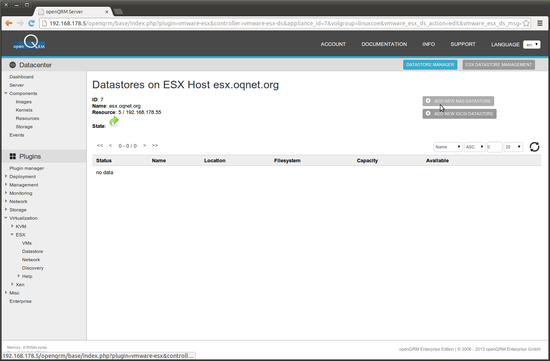Click the Filesystem column header
Image resolution: width=550 pixels, height=361 pixels.
coord(287,161)
